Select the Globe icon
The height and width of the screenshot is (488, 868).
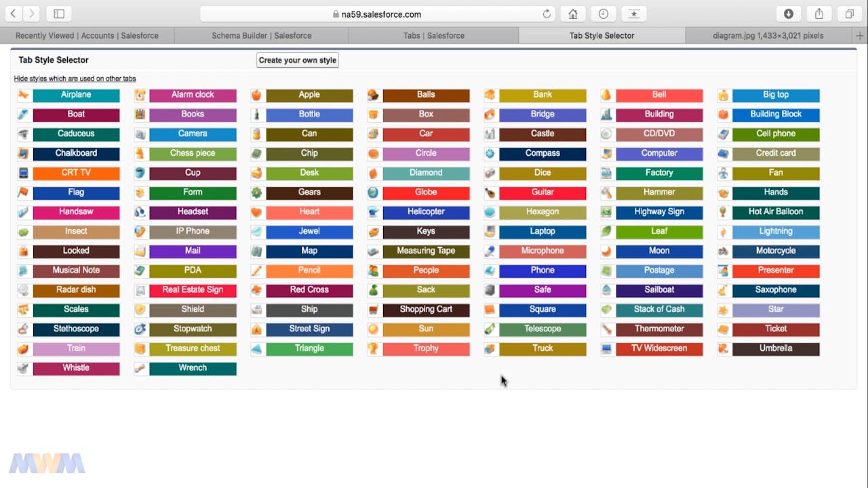(x=374, y=193)
